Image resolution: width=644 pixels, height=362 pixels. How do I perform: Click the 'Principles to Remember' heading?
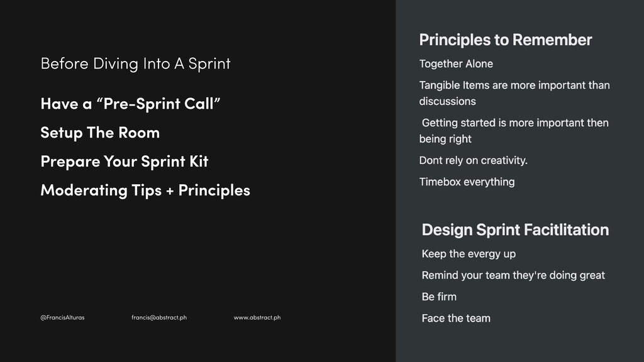click(x=505, y=40)
